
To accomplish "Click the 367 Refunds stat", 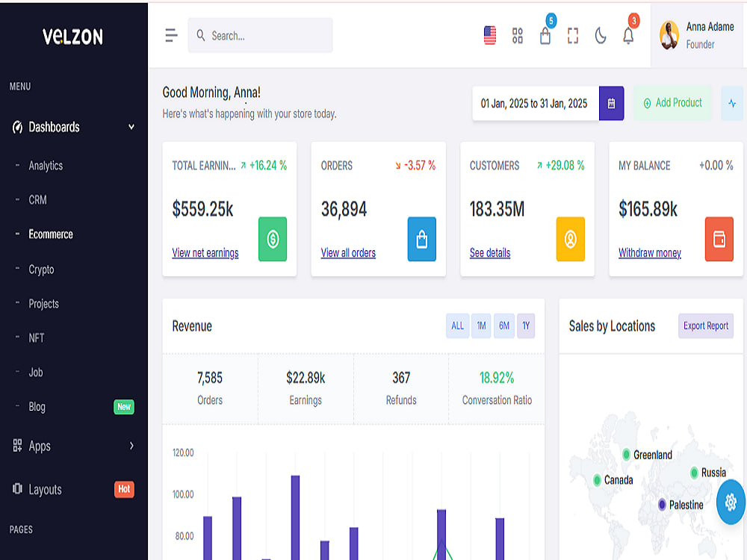I will 401,378.
